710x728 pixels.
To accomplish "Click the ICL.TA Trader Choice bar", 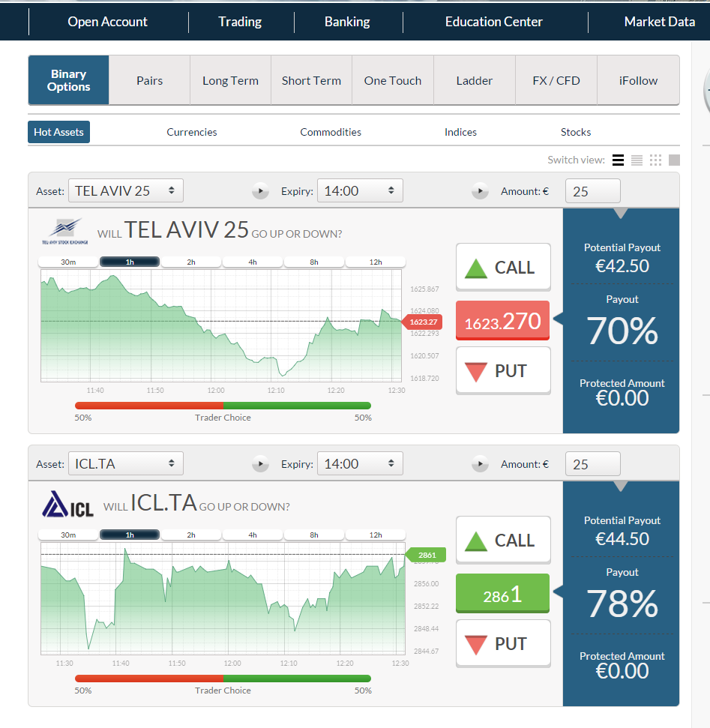I will pyautogui.click(x=223, y=679).
